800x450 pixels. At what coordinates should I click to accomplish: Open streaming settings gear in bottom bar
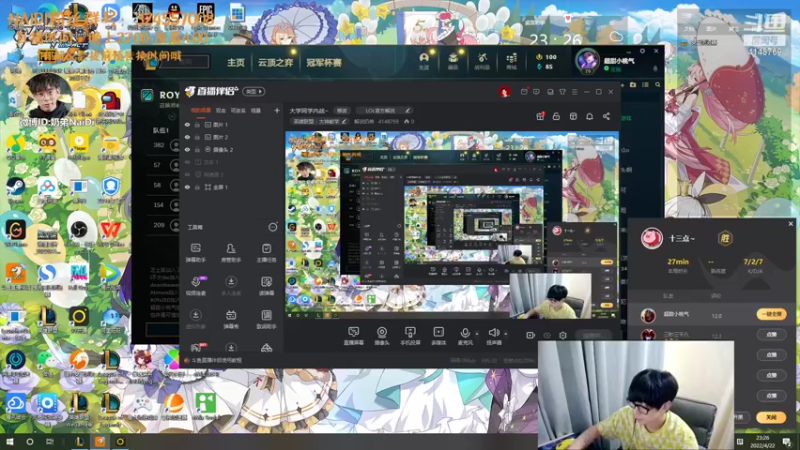point(563,335)
